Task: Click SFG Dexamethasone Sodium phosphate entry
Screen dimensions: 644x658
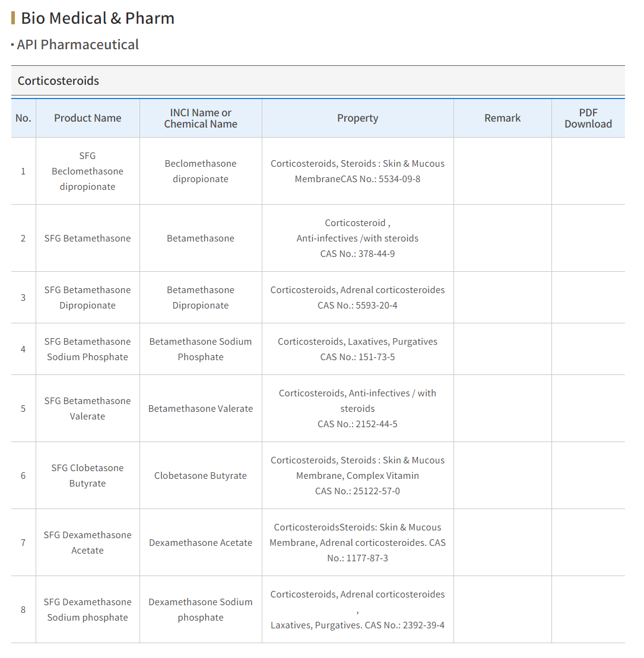Action: click(x=87, y=610)
